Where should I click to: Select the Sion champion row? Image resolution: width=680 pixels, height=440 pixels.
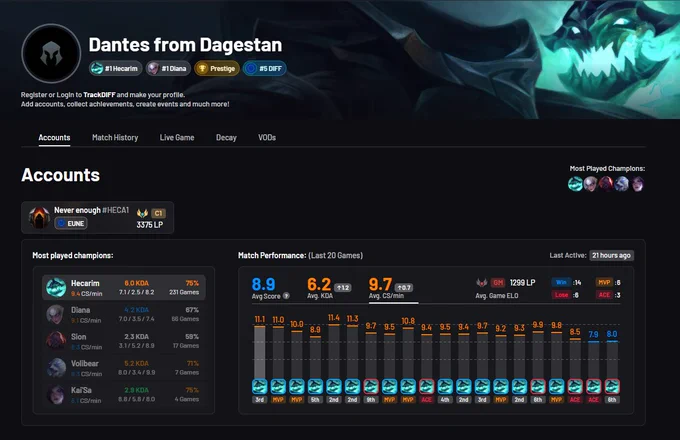coord(124,341)
